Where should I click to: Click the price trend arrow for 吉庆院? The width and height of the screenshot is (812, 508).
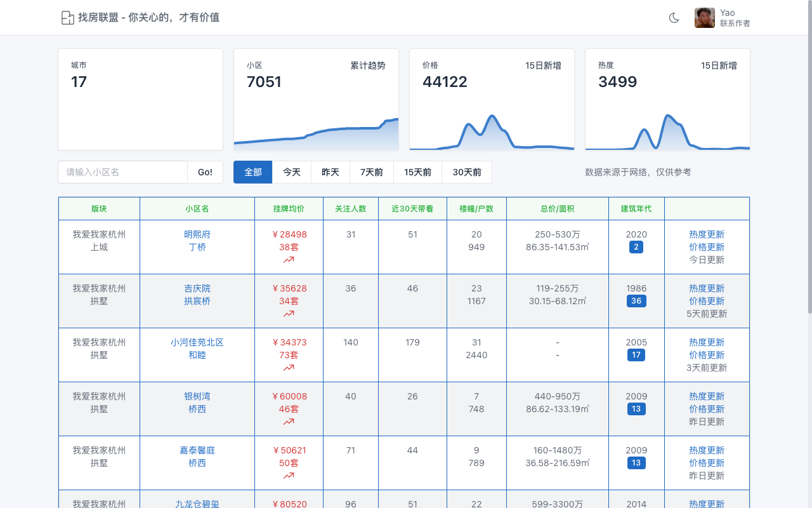tap(289, 314)
